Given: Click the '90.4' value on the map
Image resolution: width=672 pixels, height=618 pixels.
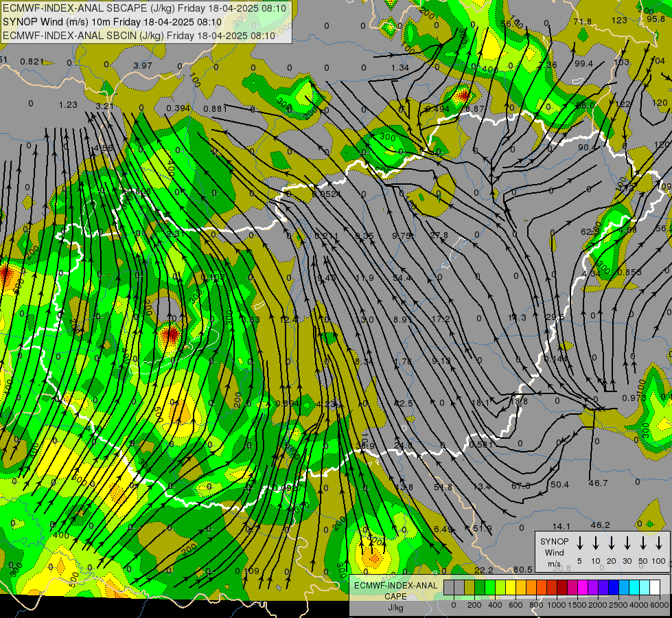Looking at the screenshot, I should [x=587, y=148].
